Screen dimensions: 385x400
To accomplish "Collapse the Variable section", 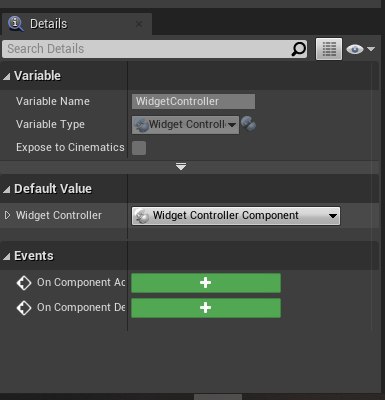I will (x=6, y=77).
